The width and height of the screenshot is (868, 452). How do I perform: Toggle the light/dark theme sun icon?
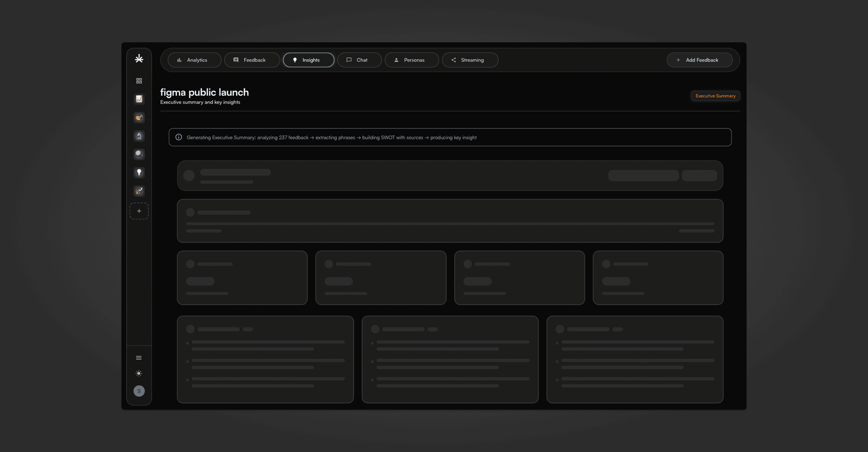tap(139, 373)
